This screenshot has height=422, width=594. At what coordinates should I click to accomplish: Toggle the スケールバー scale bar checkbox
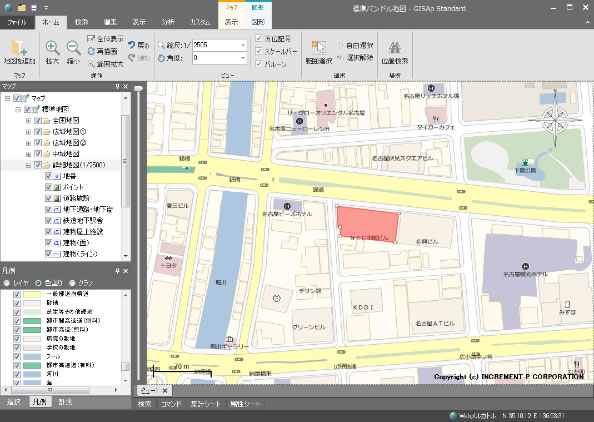(x=259, y=51)
